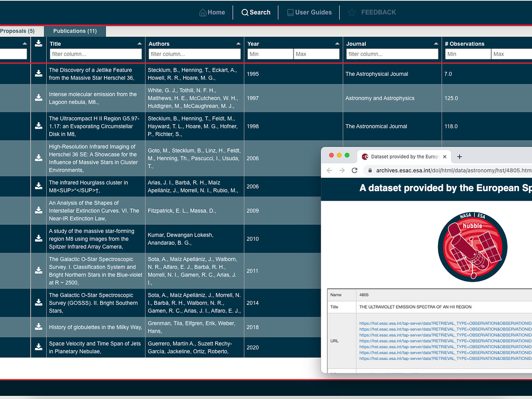Open the Home menu item
Image resolution: width=532 pixels, height=399 pixels.
click(212, 12)
